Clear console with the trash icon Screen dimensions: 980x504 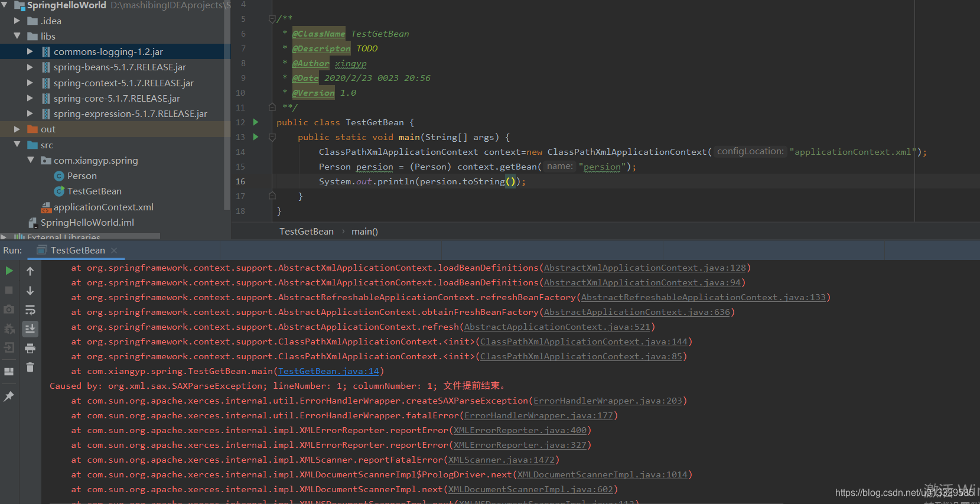point(30,368)
